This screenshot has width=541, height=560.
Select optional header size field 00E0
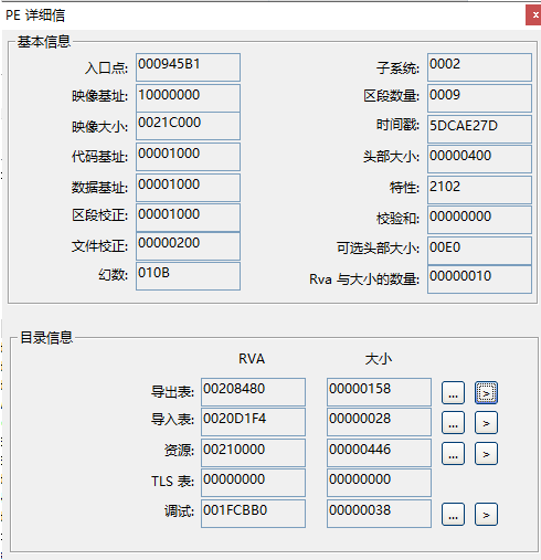click(480, 251)
